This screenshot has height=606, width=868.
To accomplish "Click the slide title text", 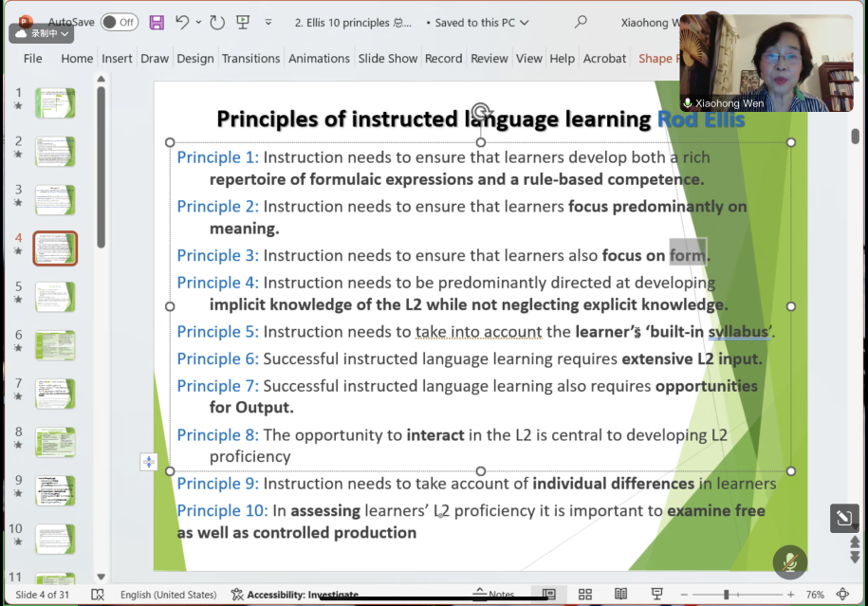I will [481, 119].
